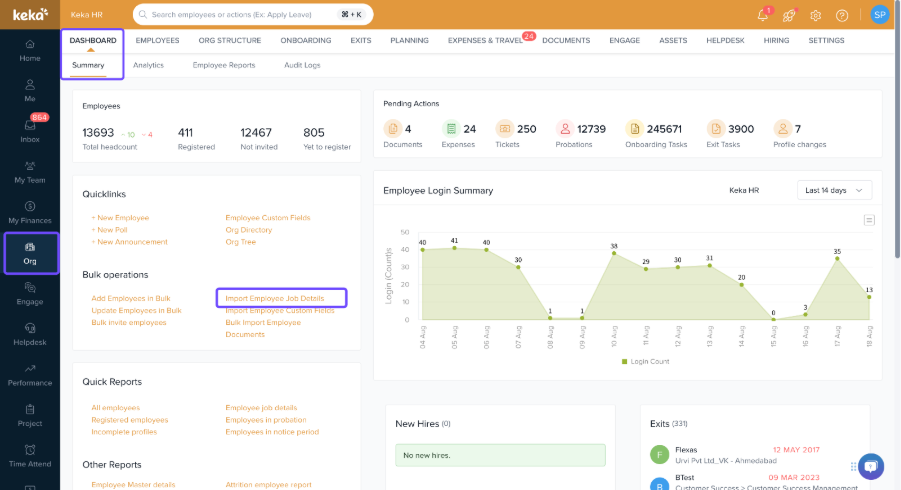Click Bulk invite employees link
Screen dimensions: 901x490
coord(129,322)
